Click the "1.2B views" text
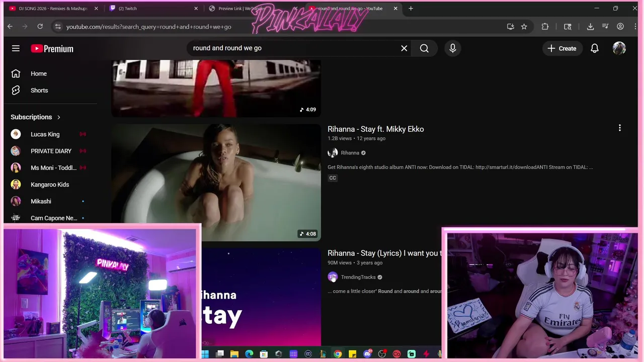Viewport: 644px width, 362px height. click(x=340, y=138)
